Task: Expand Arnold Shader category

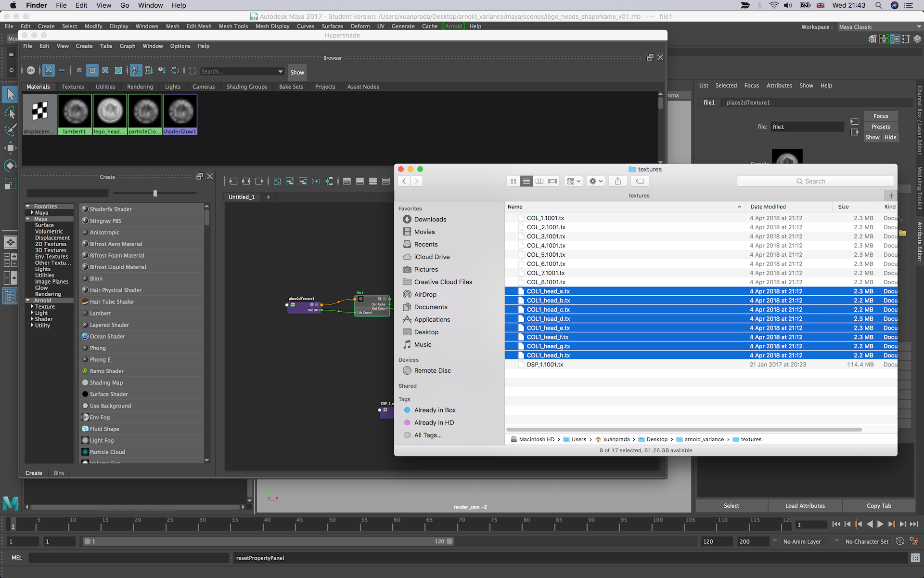Action: point(32,319)
